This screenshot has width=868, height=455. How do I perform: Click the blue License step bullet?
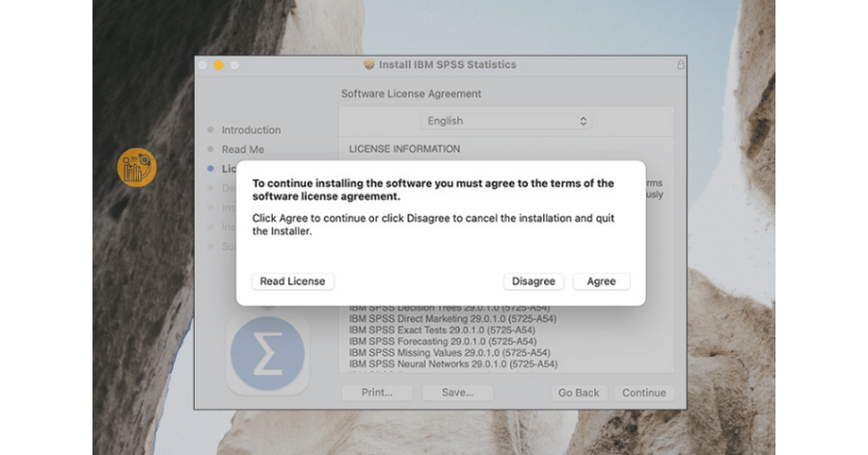(210, 169)
